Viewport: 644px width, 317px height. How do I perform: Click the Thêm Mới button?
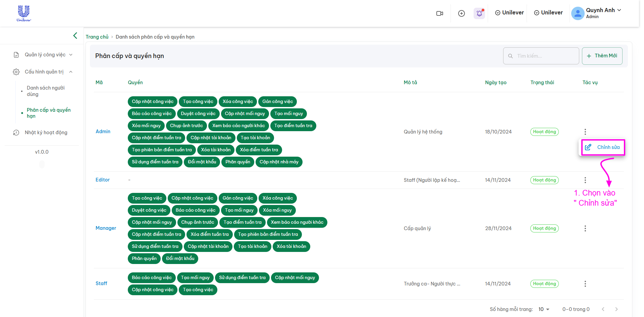(602, 56)
